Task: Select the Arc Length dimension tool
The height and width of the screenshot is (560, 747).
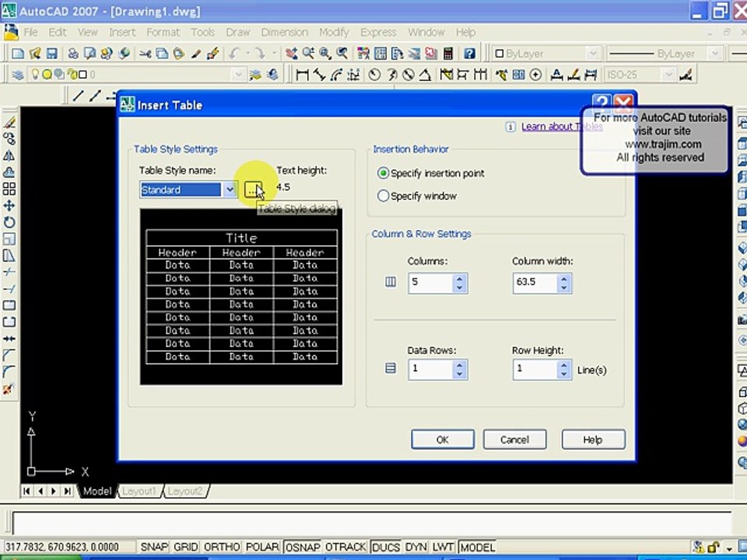Action: coord(336,75)
